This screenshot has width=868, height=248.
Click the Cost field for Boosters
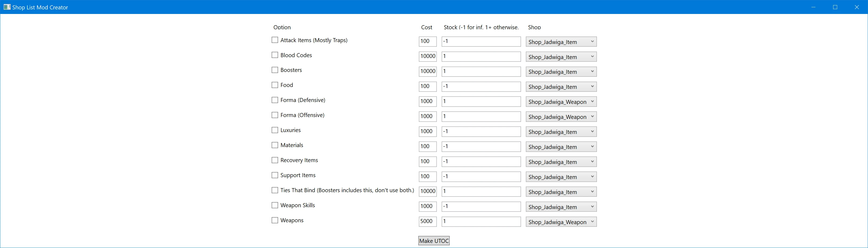point(427,71)
